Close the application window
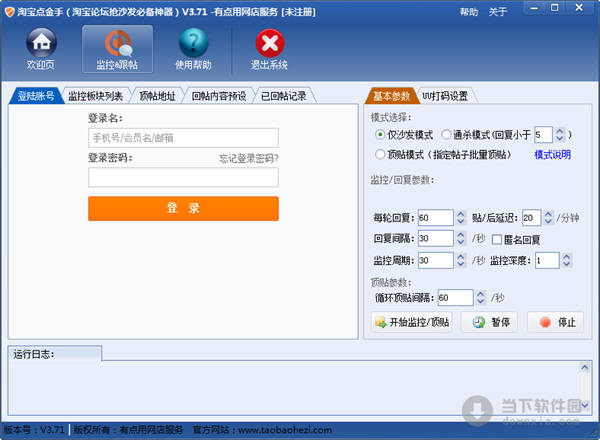 [x=579, y=8]
